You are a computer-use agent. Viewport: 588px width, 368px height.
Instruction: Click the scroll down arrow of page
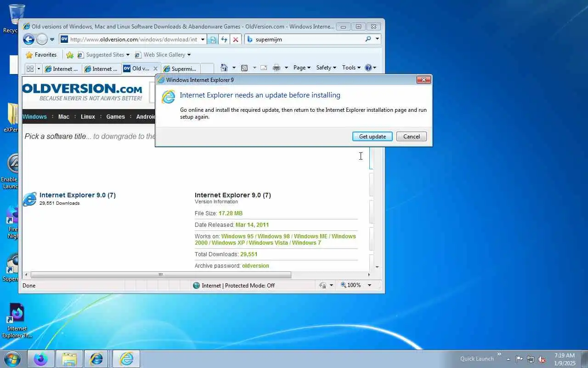tap(377, 267)
